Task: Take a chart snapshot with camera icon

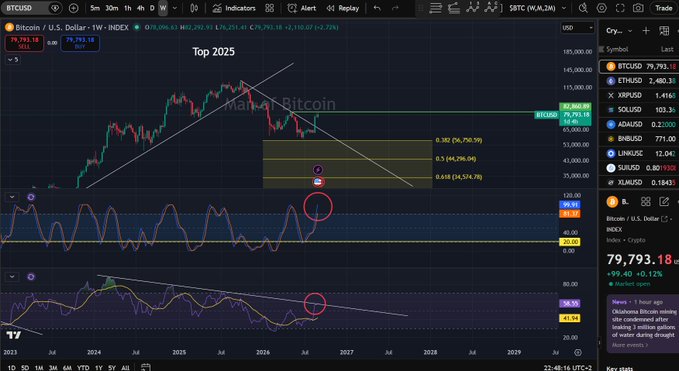Action: (x=638, y=8)
